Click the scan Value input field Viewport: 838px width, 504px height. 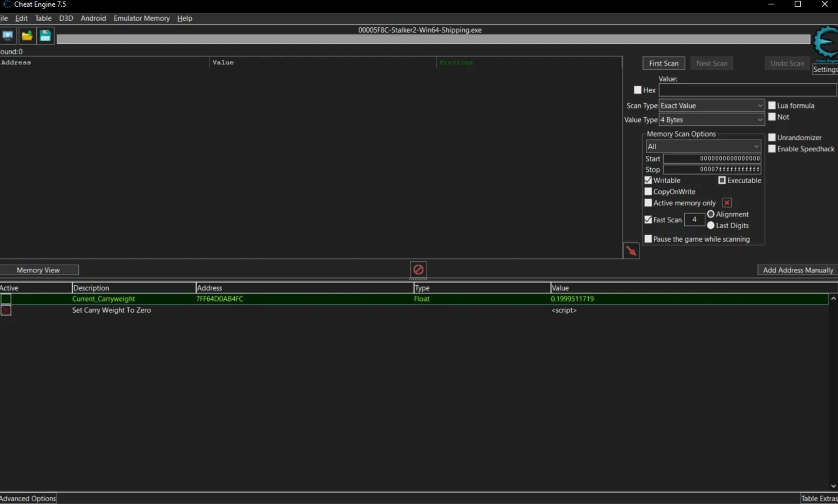point(747,90)
